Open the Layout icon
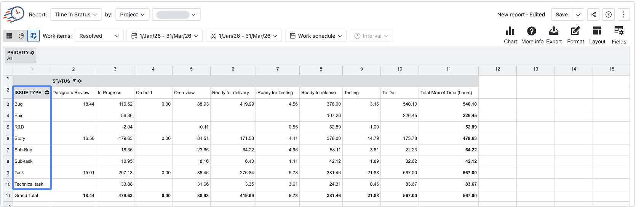 point(597,31)
